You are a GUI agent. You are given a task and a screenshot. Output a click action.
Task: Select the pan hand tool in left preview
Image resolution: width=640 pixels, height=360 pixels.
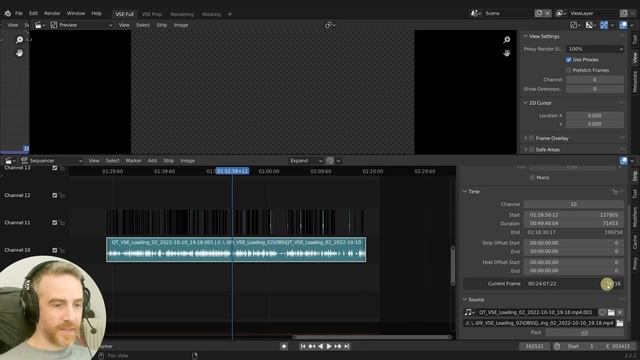click(x=19, y=53)
